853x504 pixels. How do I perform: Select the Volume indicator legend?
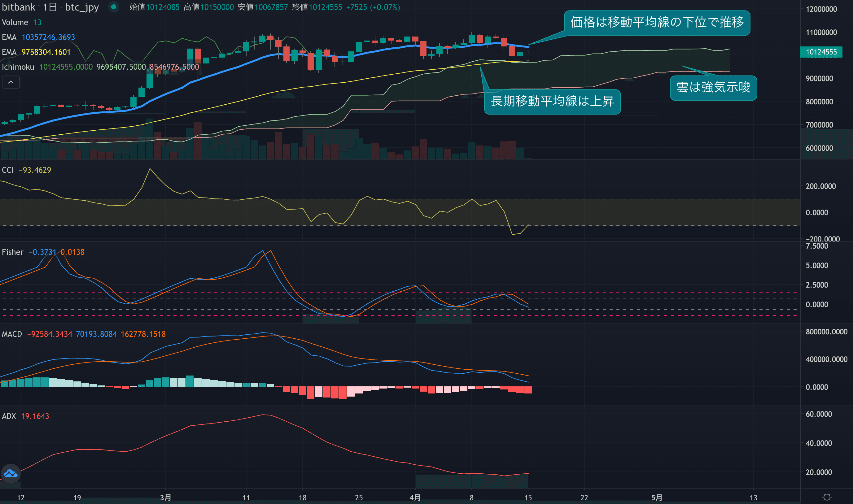click(x=15, y=22)
